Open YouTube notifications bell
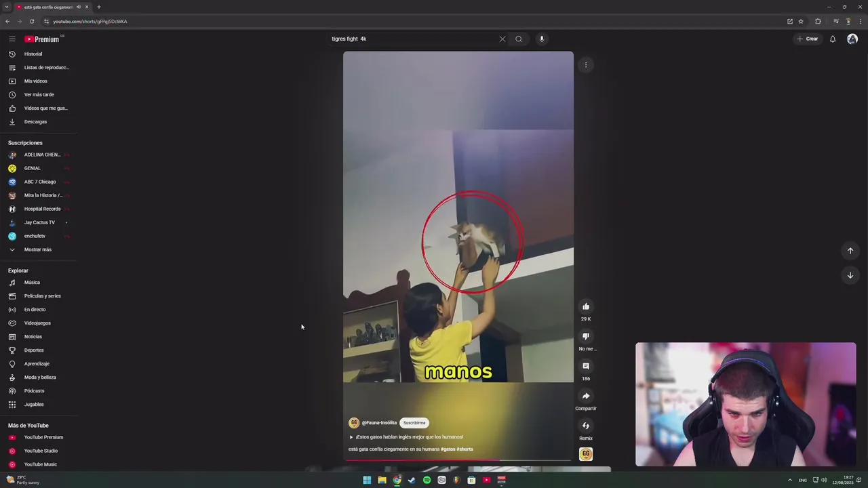 click(x=833, y=39)
